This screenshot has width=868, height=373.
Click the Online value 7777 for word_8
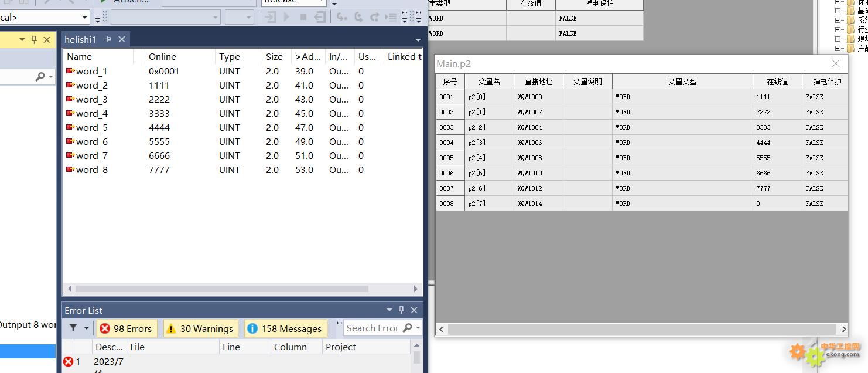(x=159, y=169)
